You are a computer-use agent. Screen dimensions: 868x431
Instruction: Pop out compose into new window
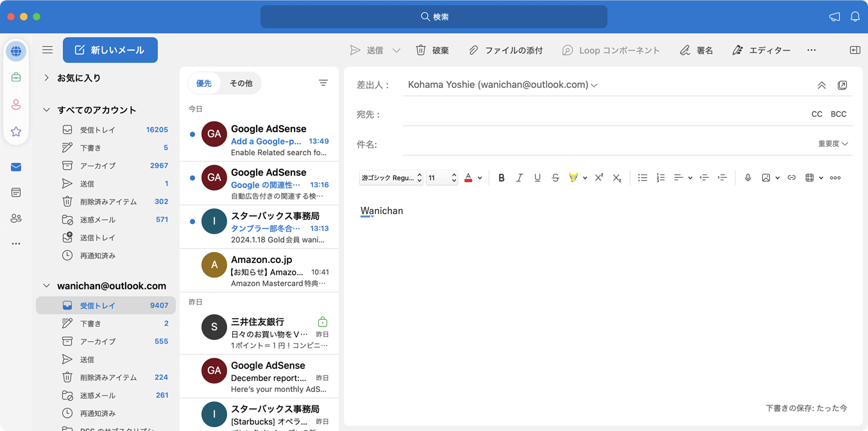pyautogui.click(x=842, y=85)
